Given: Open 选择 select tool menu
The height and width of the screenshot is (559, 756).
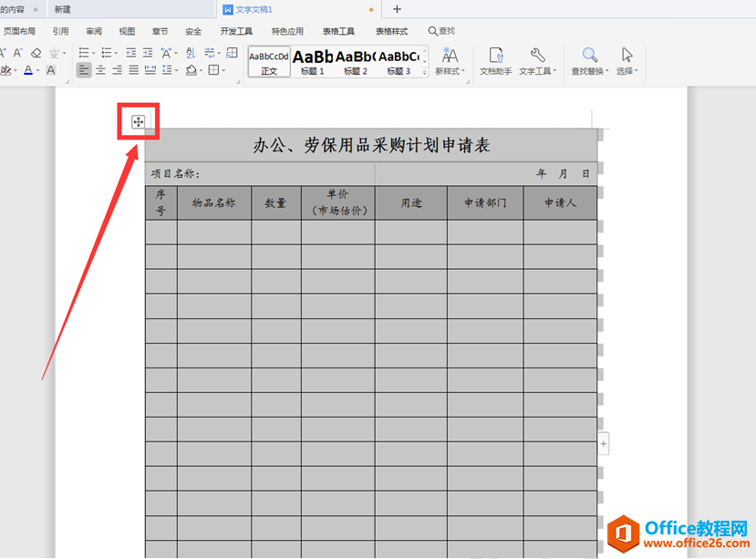Looking at the screenshot, I should coord(627,61).
